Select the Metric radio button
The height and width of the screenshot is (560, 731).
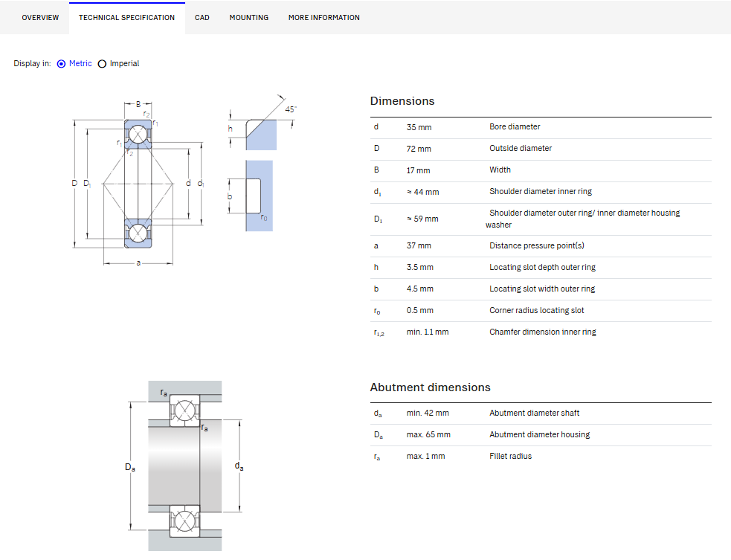[61, 64]
